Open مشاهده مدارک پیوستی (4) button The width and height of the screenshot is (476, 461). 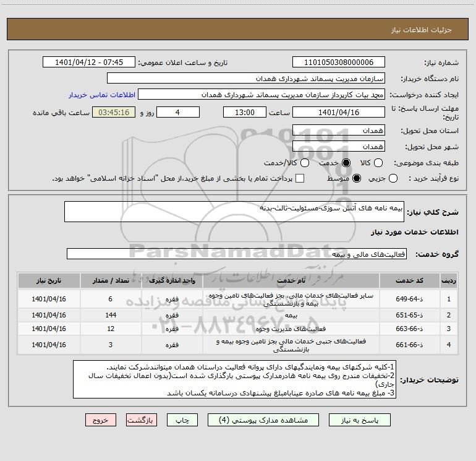[x=263, y=420]
